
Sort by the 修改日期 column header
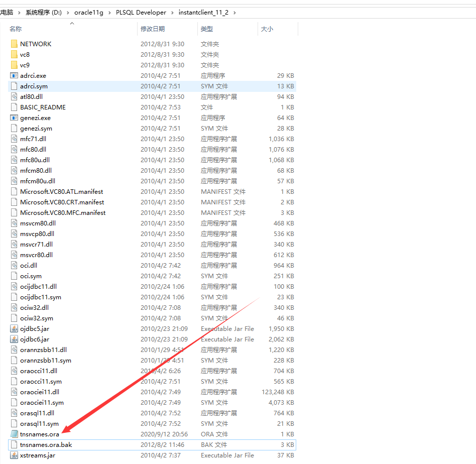click(153, 29)
